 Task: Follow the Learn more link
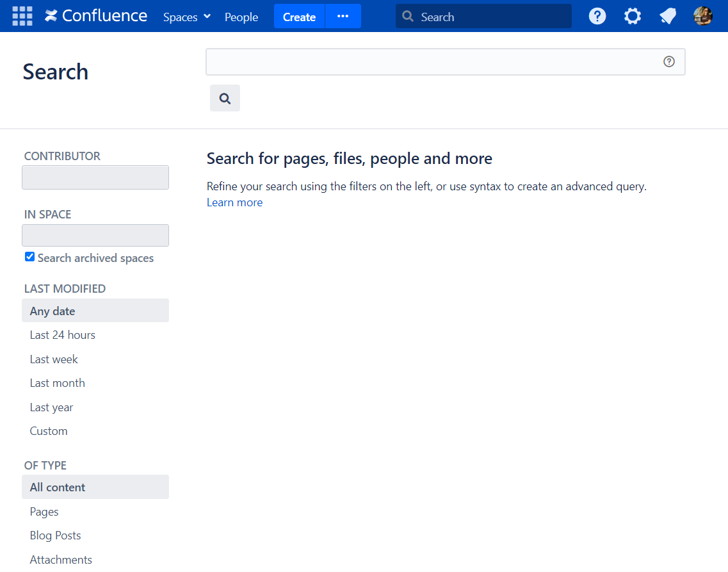[x=234, y=202]
